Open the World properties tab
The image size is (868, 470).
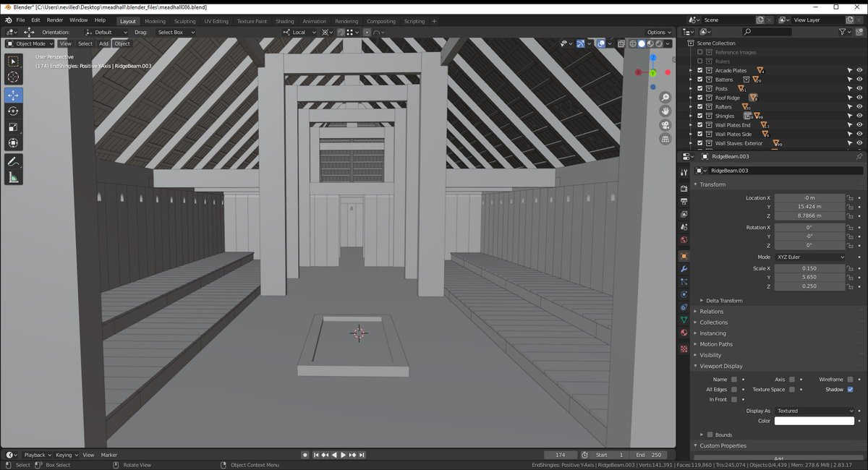(x=684, y=239)
